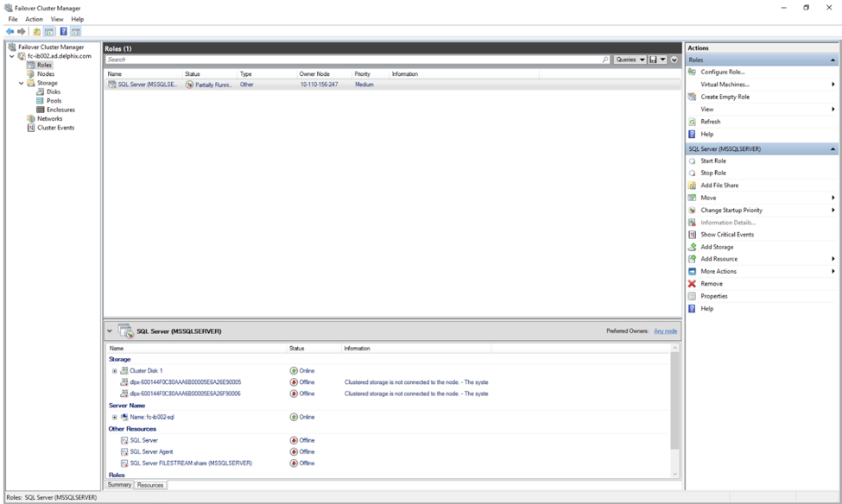Click the Add Storage action icon
Viewport: 842px width, 504px height.
pos(692,247)
